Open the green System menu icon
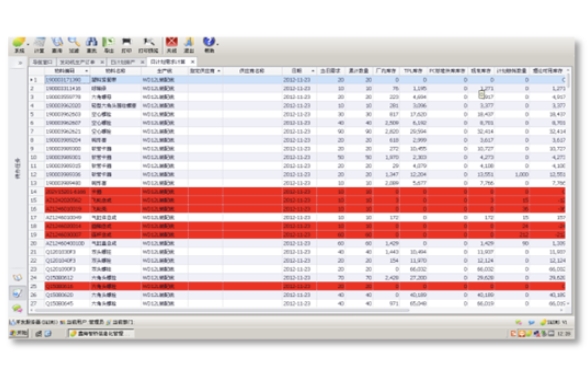This screenshot has width=588, height=385. (x=19, y=42)
